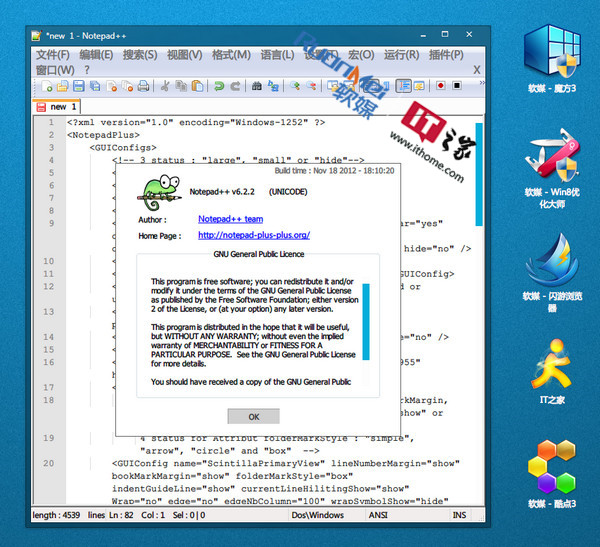Viewport: 600px width, 547px height.
Task: Click the New file toolbar icon
Action: click(x=47, y=86)
